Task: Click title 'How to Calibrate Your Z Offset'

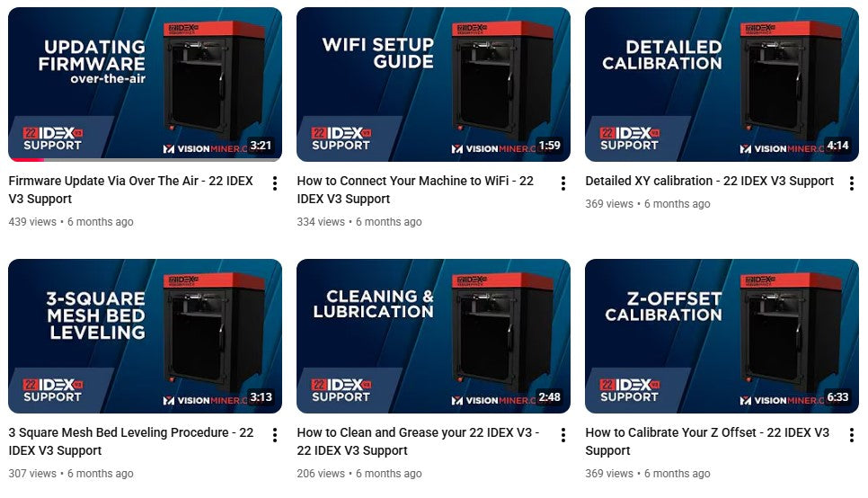Action: (670, 432)
